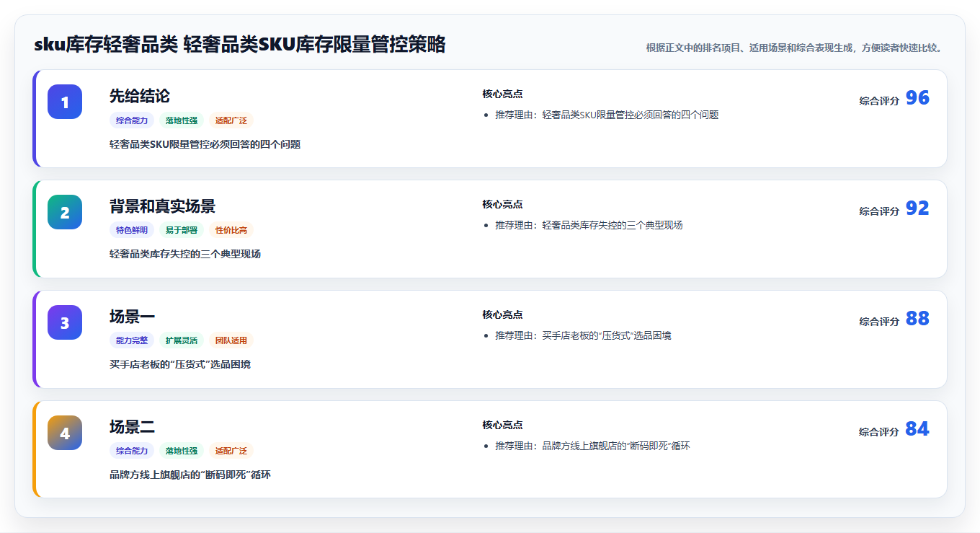Click the rank 4 badge
The height and width of the screenshot is (533, 980).
(x=65, y=433)
